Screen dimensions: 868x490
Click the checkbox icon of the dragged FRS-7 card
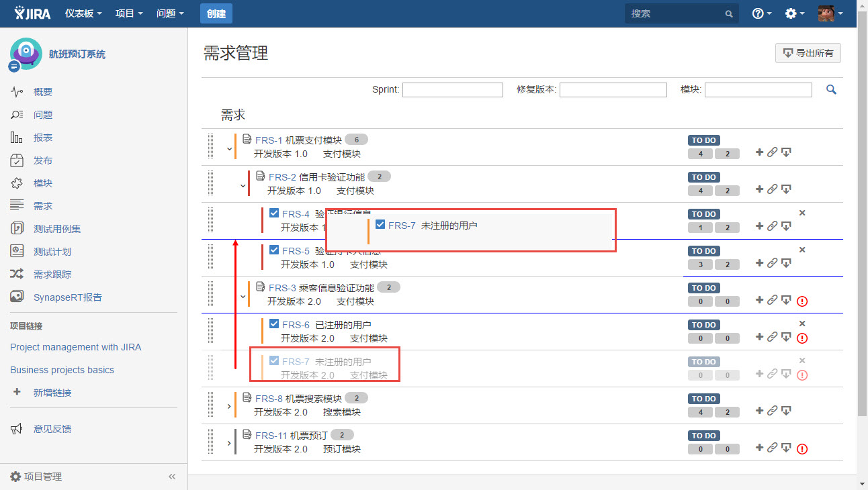(380, 225)
